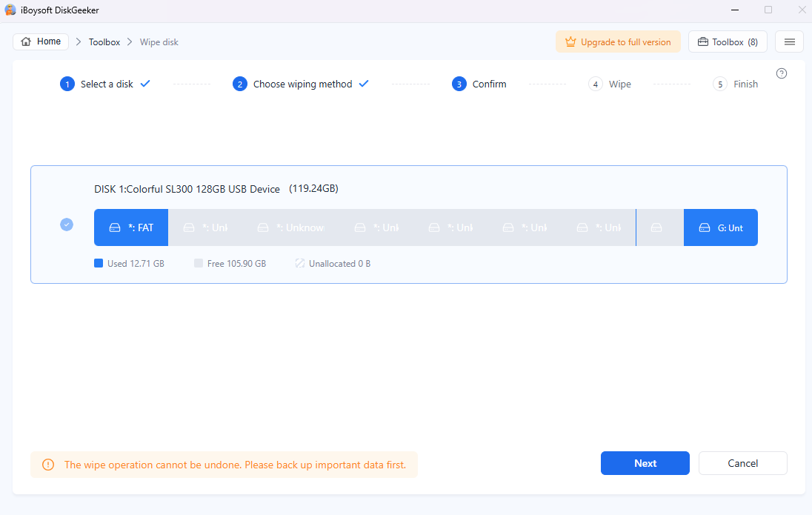Image resolution: width=812 pixels, height=515 pixels.
Task: Close the DiskGeeker window
Action: 802,10
